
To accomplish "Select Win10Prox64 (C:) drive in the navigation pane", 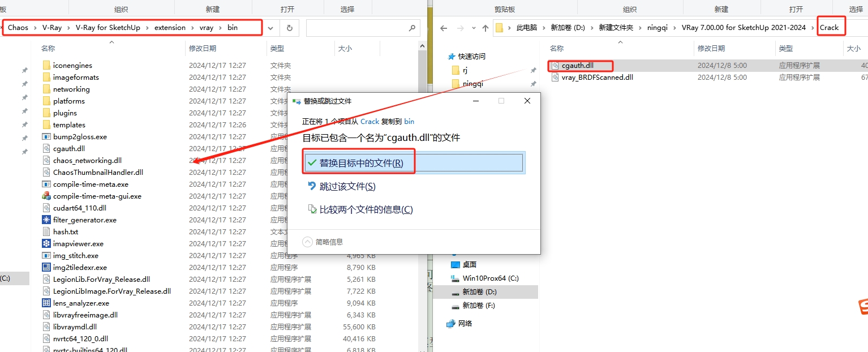I will (x=490, y=278).
